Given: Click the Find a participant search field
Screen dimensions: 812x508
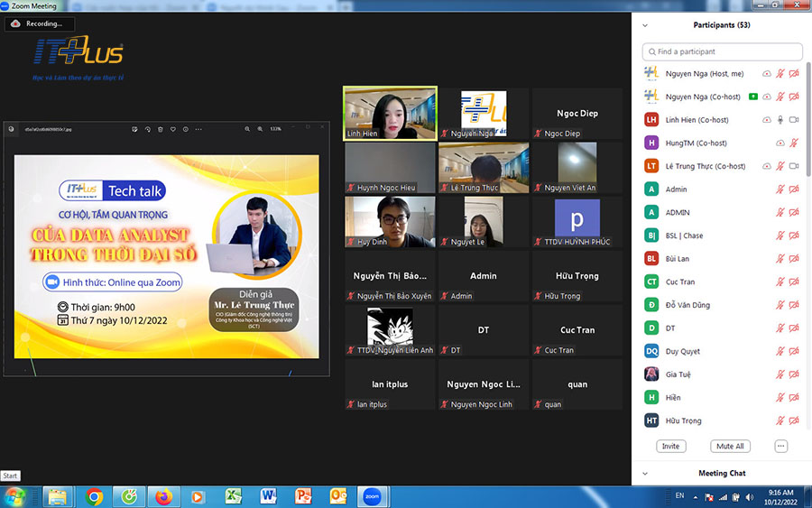Looking at the screenshot, I should [723, 52].
